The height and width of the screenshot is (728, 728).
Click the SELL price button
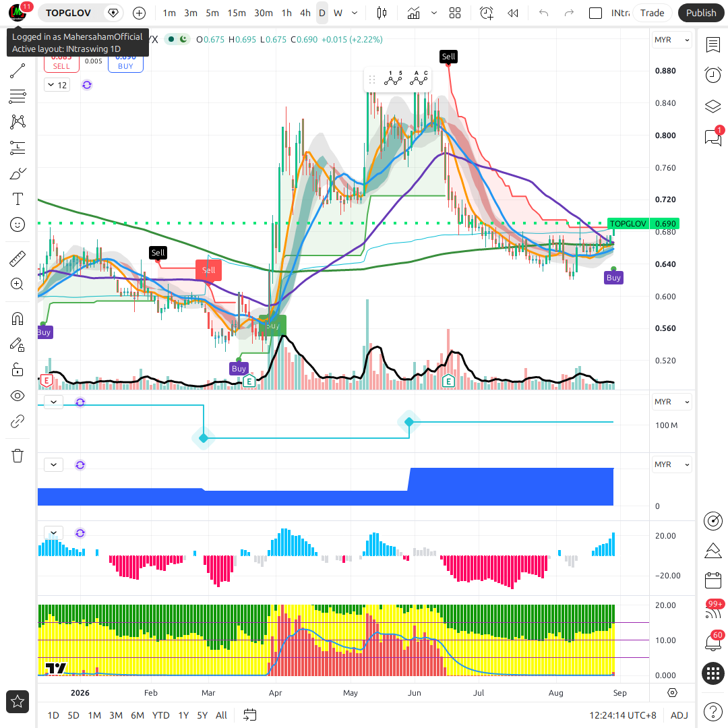[x=61, y=62]
